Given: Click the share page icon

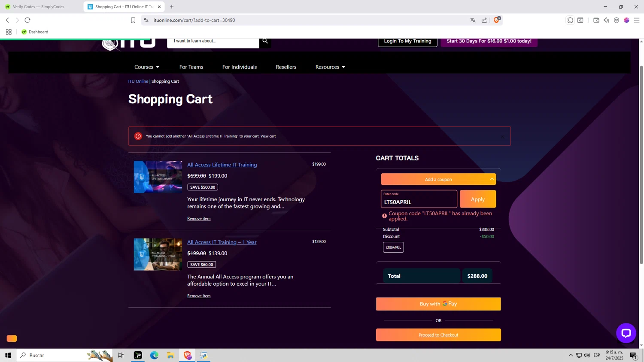Looking at the screenshot, I should point(484,20).
